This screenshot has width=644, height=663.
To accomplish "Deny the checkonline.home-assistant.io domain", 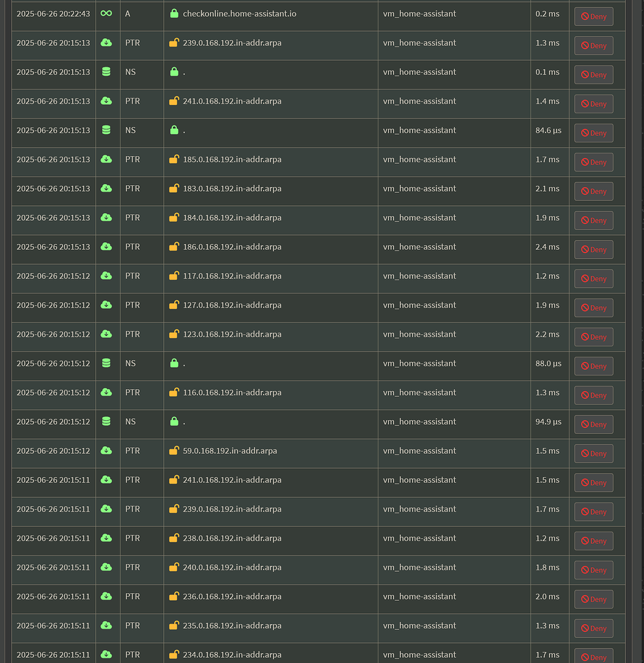I will (593, 16).
